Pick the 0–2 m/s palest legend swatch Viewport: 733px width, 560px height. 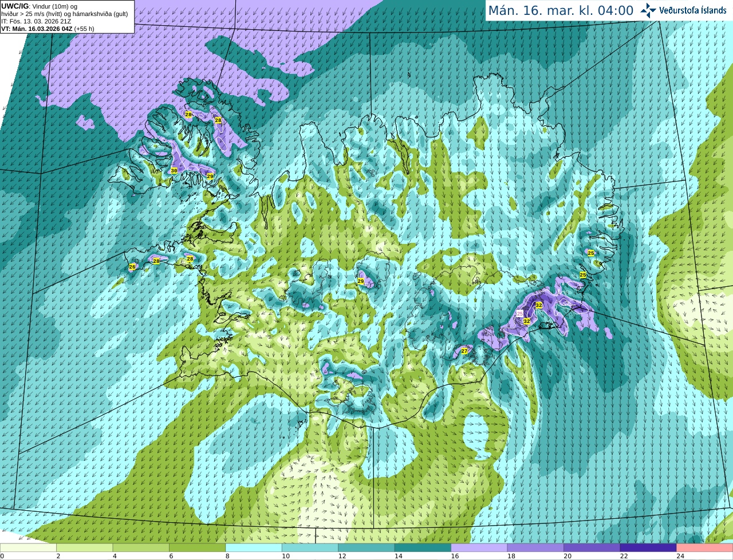(x=28, y=547)
